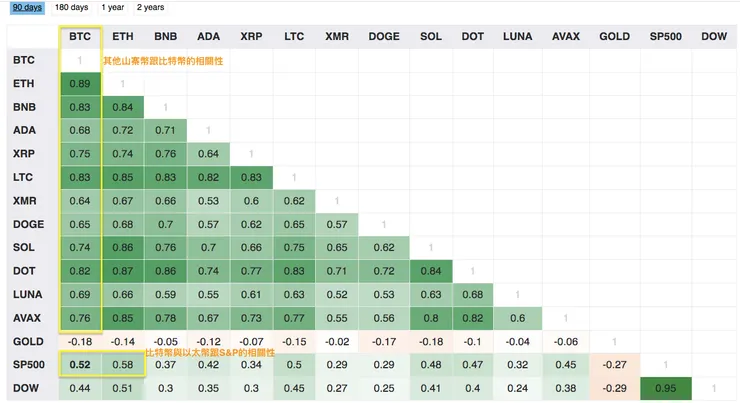Click the GOLD column header
This screenshot has height=403, width=740.
click(x=614, y=37)
